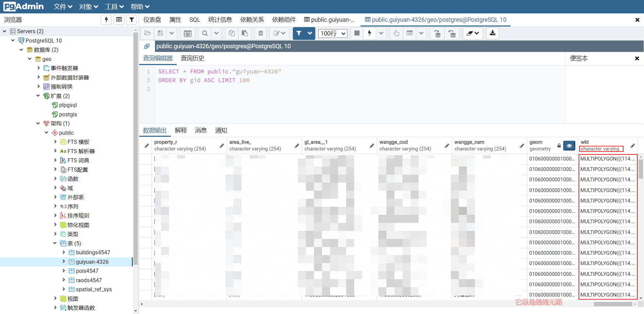Collapse the 扩展 (2) node

[x=38, y=96]
